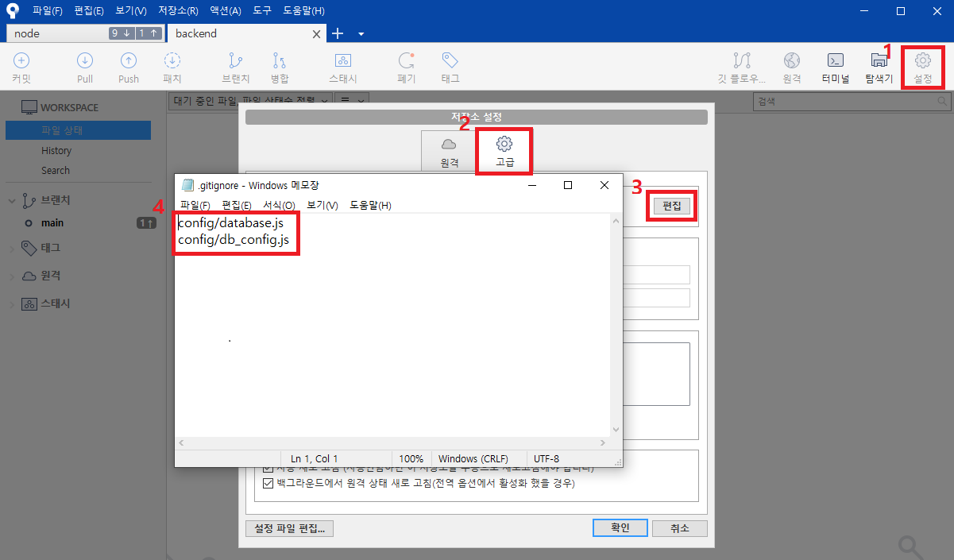Click the UTF-8 status bar entry
954x560 pixels.
(x=547, y=458)
